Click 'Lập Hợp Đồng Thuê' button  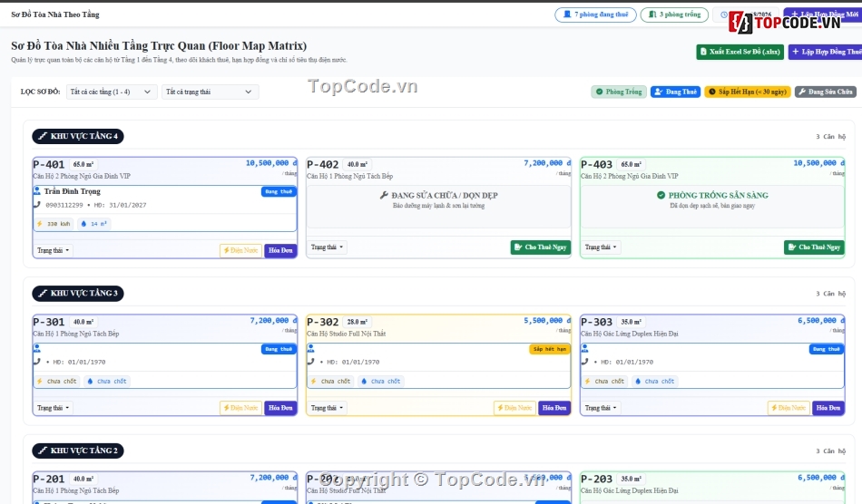[x=825, y=52]
